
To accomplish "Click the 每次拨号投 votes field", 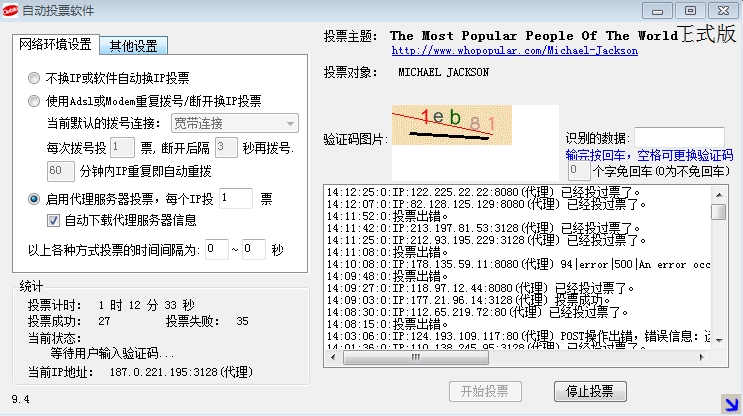I will click(x=122, y=147).
